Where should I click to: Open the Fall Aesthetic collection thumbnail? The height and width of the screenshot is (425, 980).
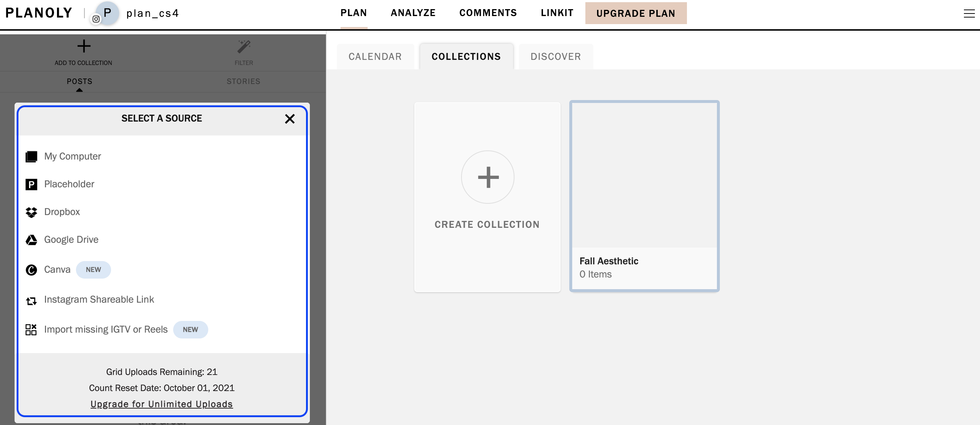pyautogui.click(x=645, y=176)
